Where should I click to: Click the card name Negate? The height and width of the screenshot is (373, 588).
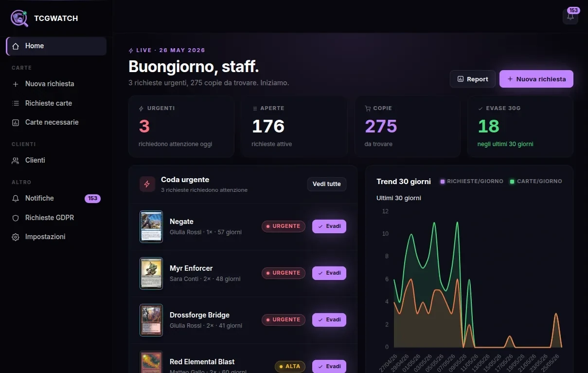(181, 222)
